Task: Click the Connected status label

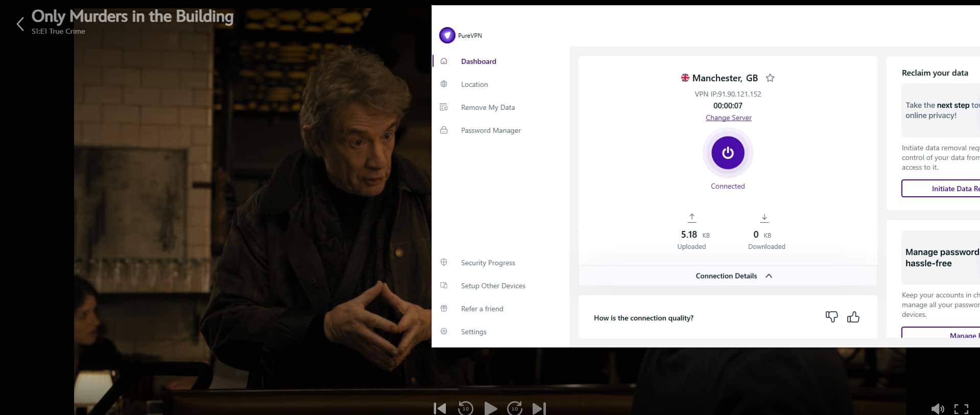Action: (728, 186)
